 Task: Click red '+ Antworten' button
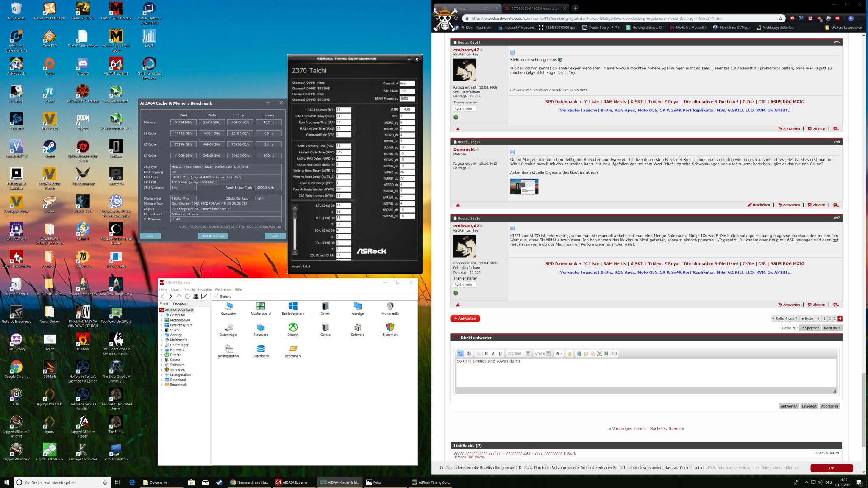tap(465, 319)
